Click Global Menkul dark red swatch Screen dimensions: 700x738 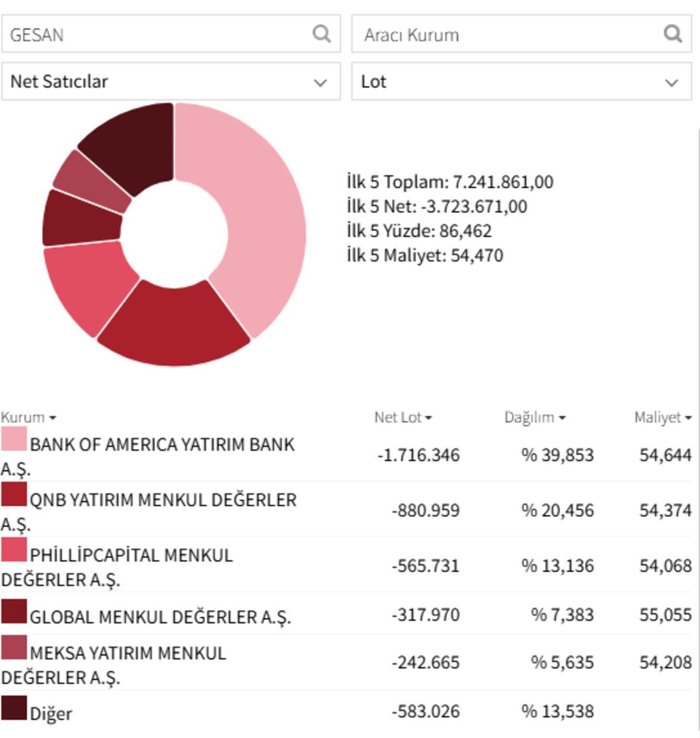[14, 611]
